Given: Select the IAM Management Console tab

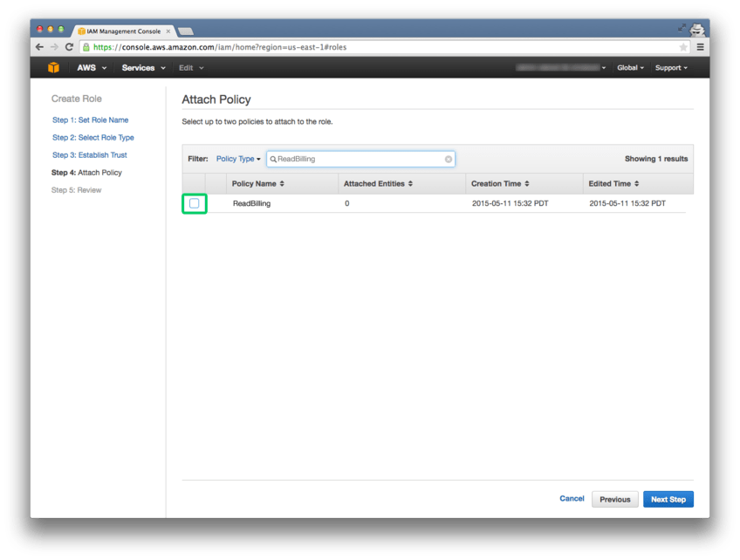Looking at the screenshot, I should (x=123, y=31).
